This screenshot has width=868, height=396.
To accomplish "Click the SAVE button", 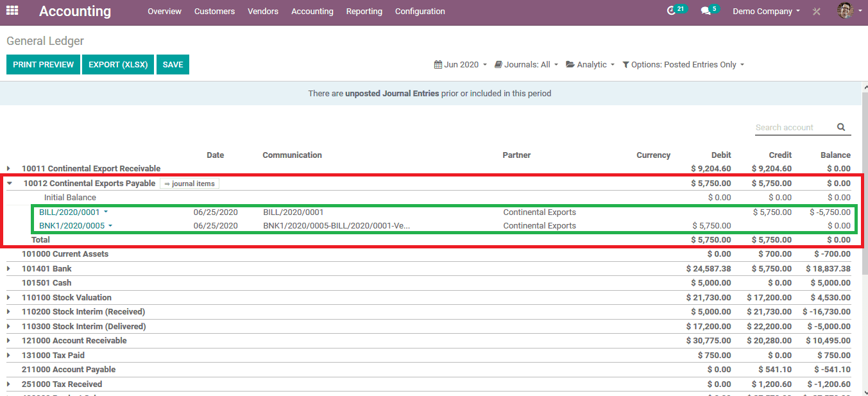I will pyautogui.click(x=173, y=65).
